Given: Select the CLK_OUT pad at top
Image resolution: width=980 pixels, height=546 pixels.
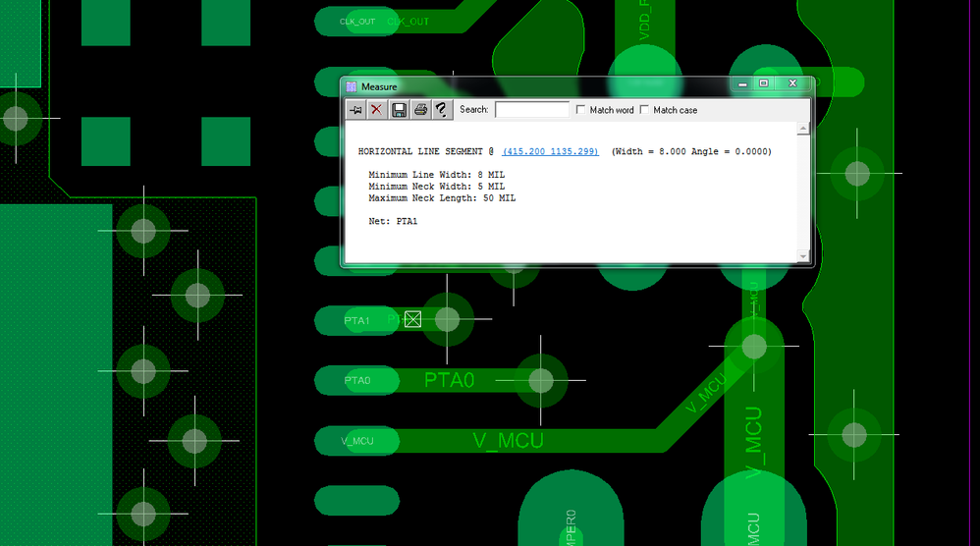Looking at the screenshot, I should click(x=356, y=22).
